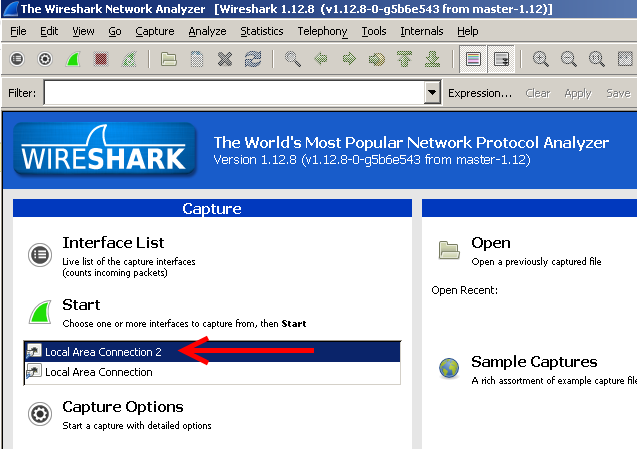637x449 pixels.
Task: Click the Start capture link
Action: click(81, 305)
